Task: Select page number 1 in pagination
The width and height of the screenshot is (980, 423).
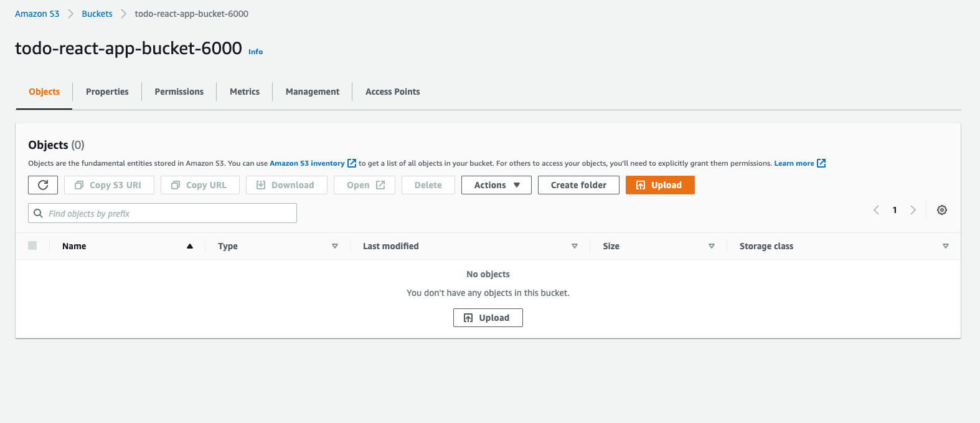Action: click(x=895, y=210)
